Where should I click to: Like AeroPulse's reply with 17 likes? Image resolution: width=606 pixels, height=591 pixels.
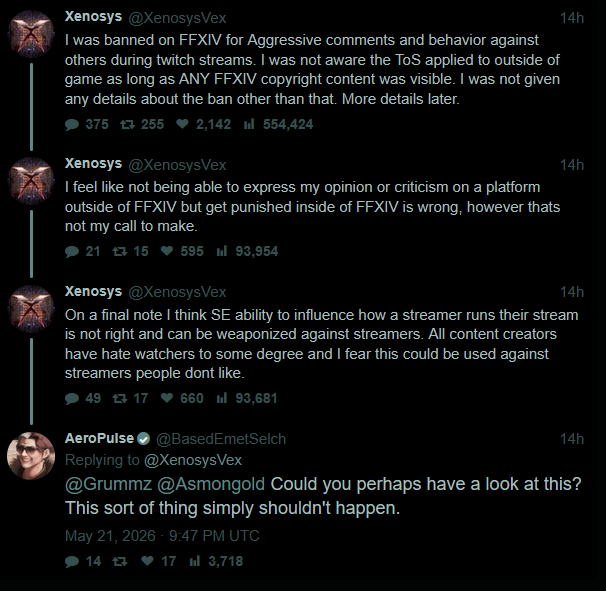tap(147, 561)
